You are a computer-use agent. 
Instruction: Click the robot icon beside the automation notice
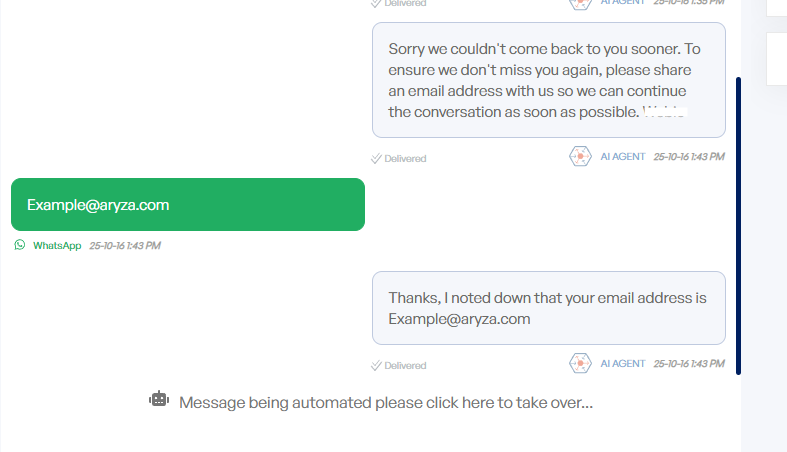click(159, 399)
